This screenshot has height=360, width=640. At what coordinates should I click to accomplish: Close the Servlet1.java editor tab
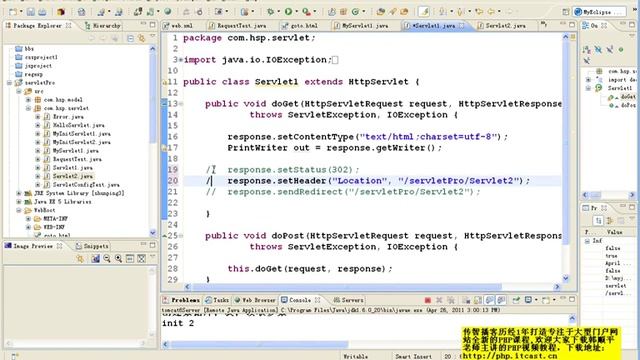[462, 25]
